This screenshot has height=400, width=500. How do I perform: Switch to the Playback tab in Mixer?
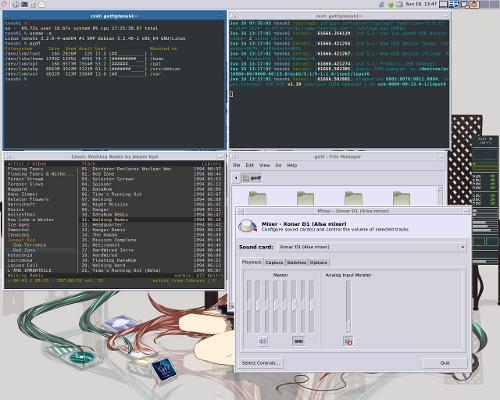252,262
